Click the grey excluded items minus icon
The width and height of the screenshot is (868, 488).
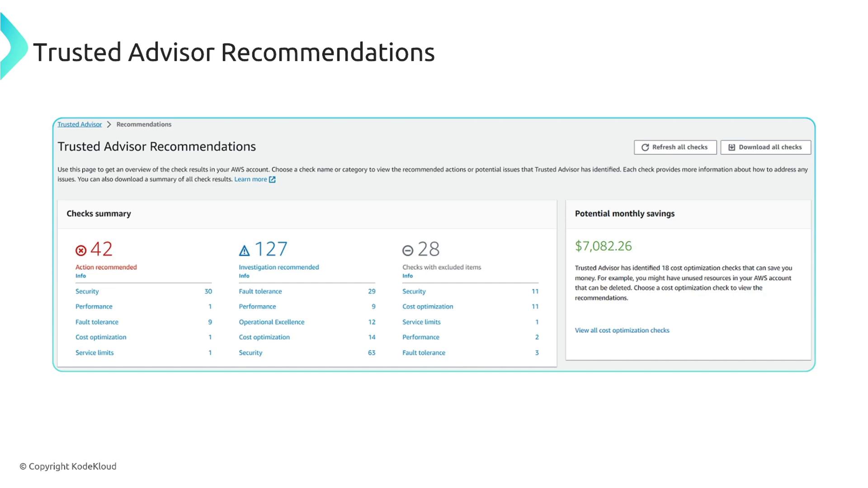pyautogui.click(x=408, y=250)
